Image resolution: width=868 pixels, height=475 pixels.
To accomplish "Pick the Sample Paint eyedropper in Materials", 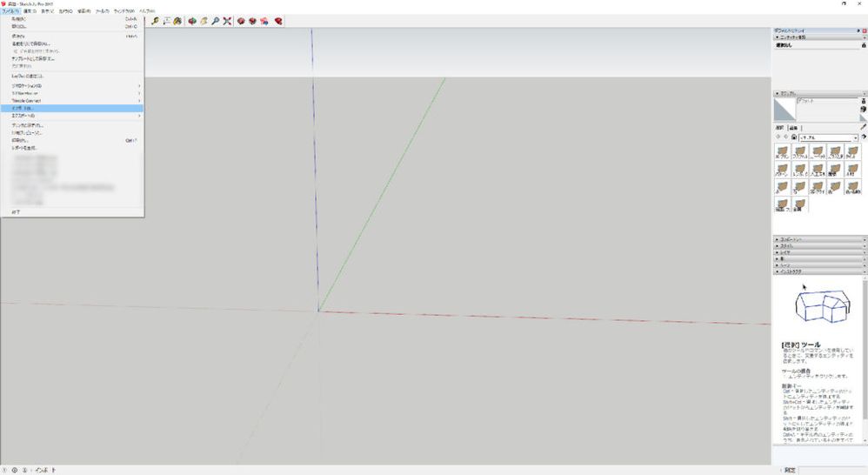I will (863, 127).
